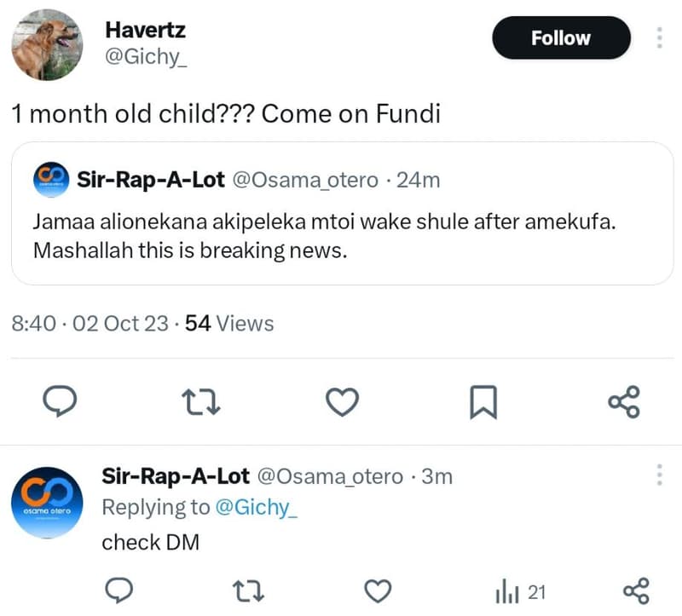Screen dimensions: 682x616
Task: Click the retweet icon on Havertz's tweet
Action: tap(201, 400)
